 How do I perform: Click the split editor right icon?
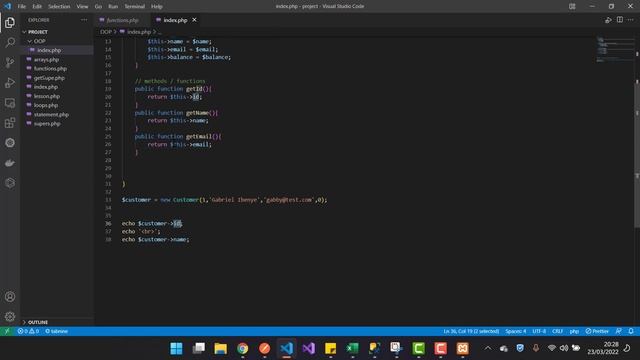pos(620,20)
